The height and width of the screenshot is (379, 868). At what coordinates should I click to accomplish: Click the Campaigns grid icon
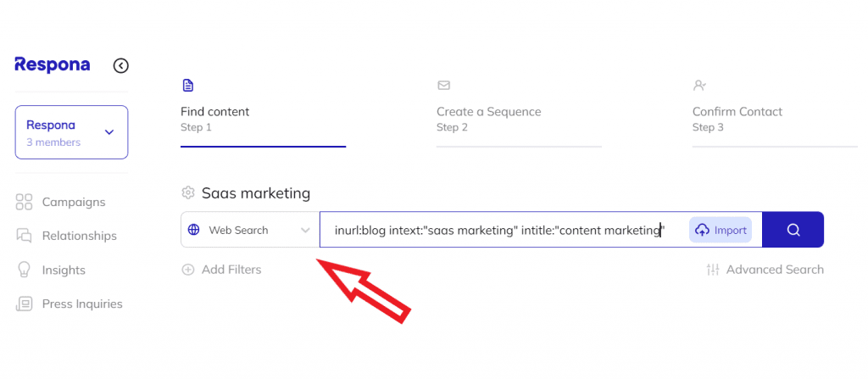point(24,202)
